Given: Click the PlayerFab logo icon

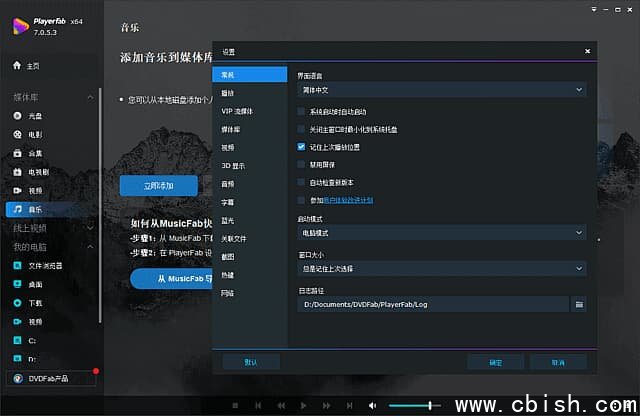Looking at the screenshot, I should click(20, 27).
